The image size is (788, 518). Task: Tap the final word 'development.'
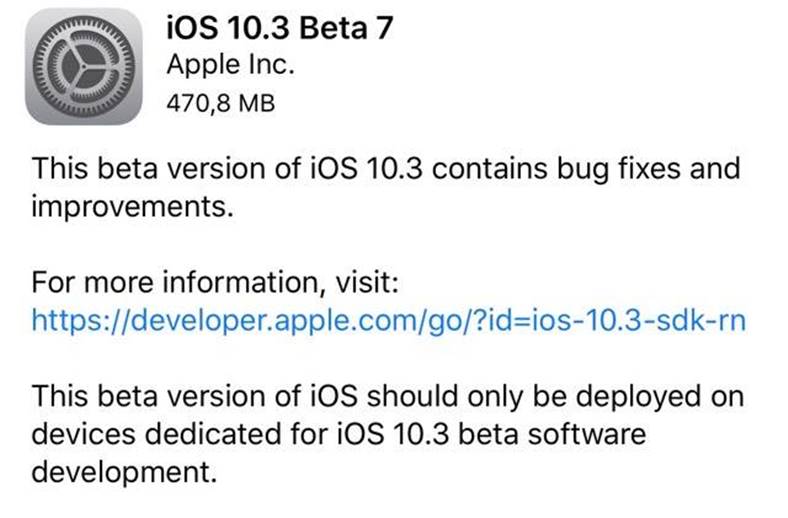coord(124,472)
